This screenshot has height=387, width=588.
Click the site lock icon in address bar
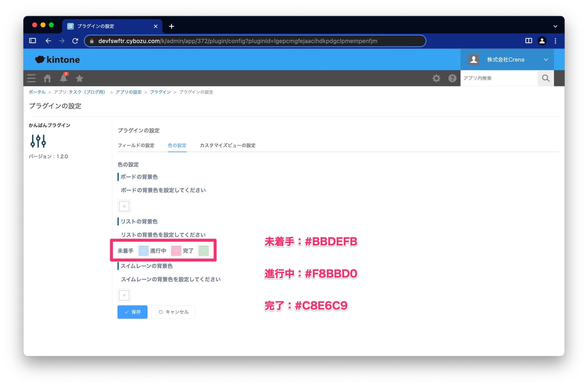point(92,41)
